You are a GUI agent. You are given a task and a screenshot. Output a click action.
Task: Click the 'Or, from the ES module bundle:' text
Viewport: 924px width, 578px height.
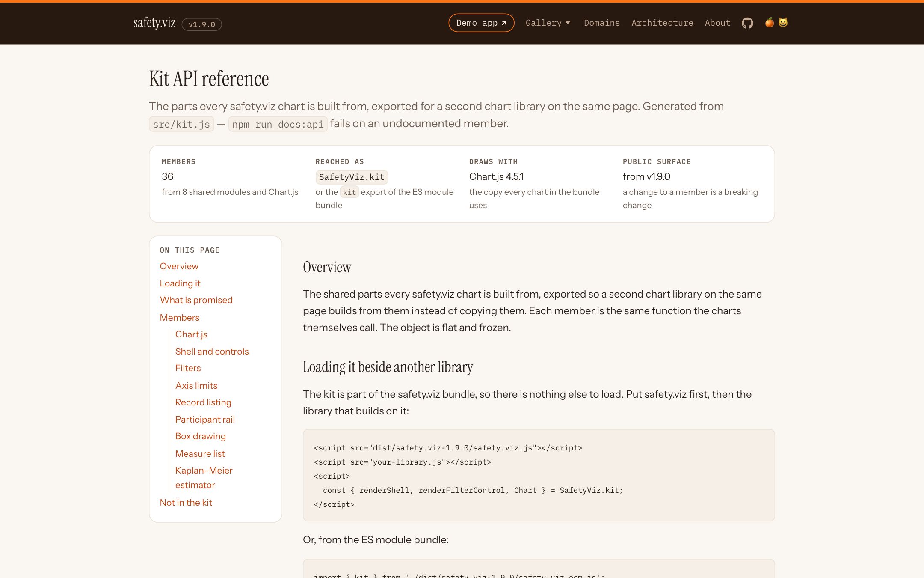click(x=376, y=540)
